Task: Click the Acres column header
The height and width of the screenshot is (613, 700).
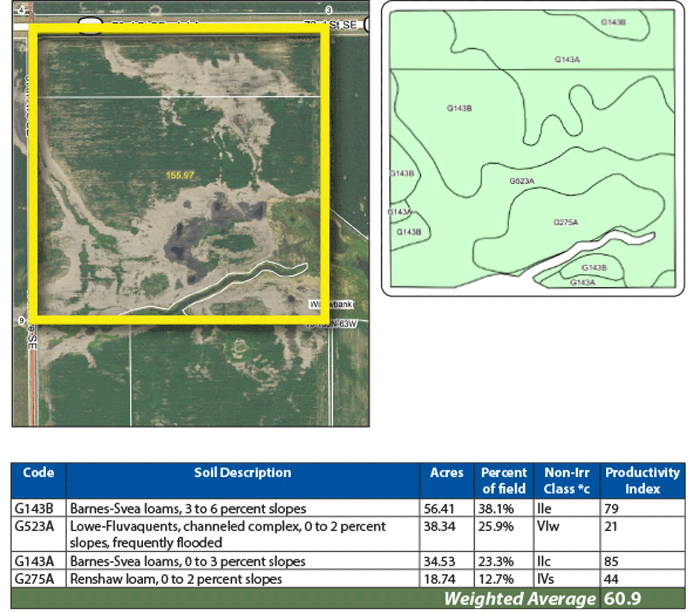Action: (x=446, y=473)
